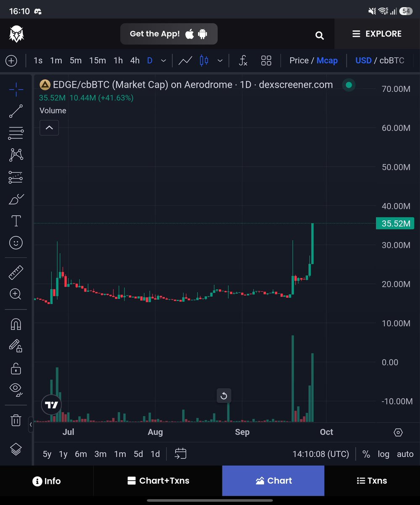This screenshot has height=505, width=420.
Task: Collapse the drawing toolbar side arrow
Action: [x=31, y=425]
